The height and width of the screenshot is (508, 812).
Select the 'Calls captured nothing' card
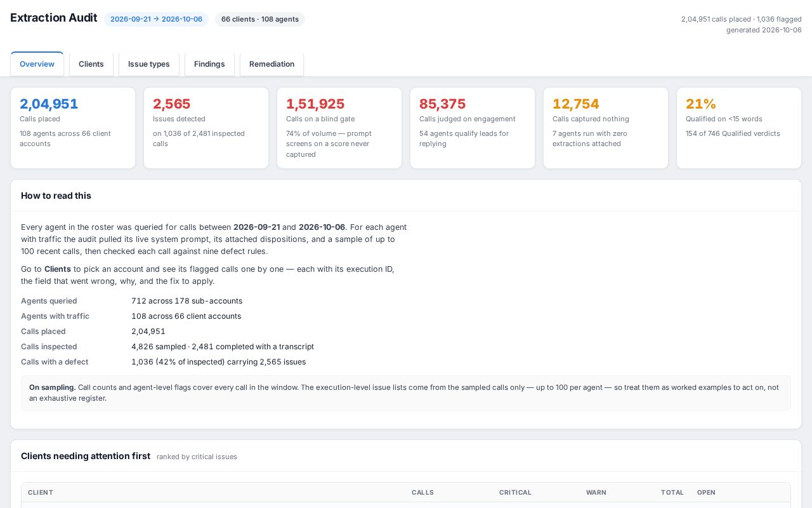[x=606, y=128]
